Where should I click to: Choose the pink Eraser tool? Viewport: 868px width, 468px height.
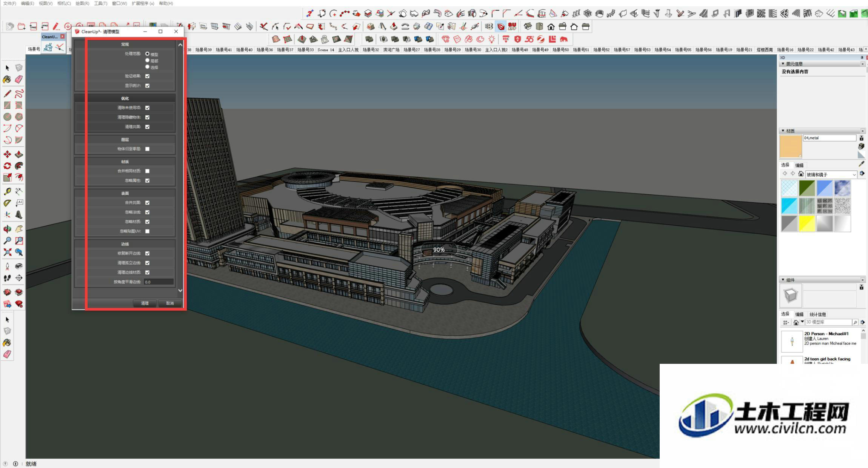[19, 79]
